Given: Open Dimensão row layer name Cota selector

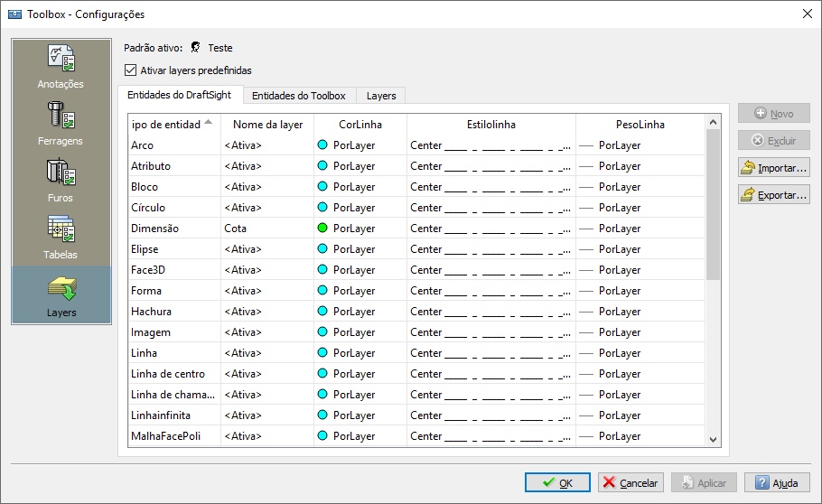Looking at the screenshot, I should click(x=267, y=229).
